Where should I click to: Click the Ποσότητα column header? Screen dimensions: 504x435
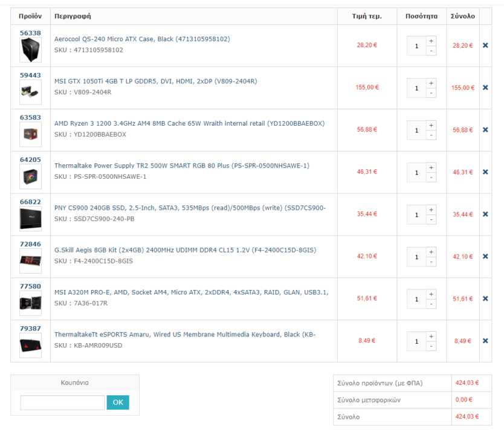coord(421,16)
